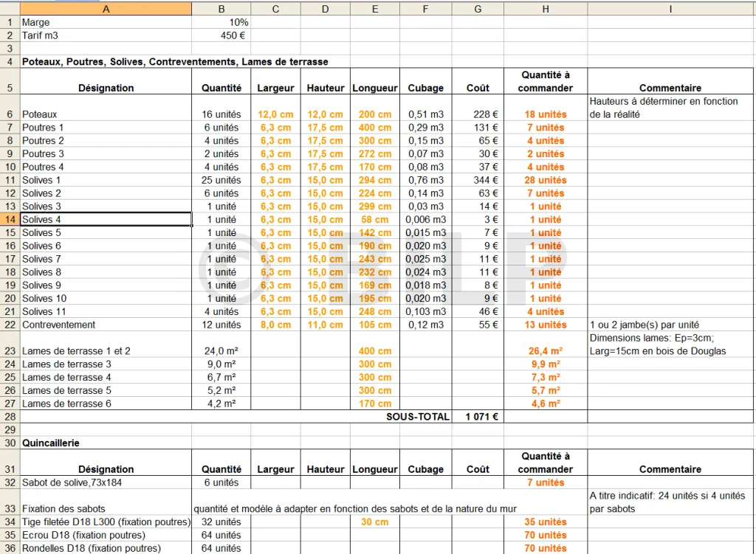Click the 28 unités order quantity cell
Viewport: 756px width, 554px height.
point(545,180)
